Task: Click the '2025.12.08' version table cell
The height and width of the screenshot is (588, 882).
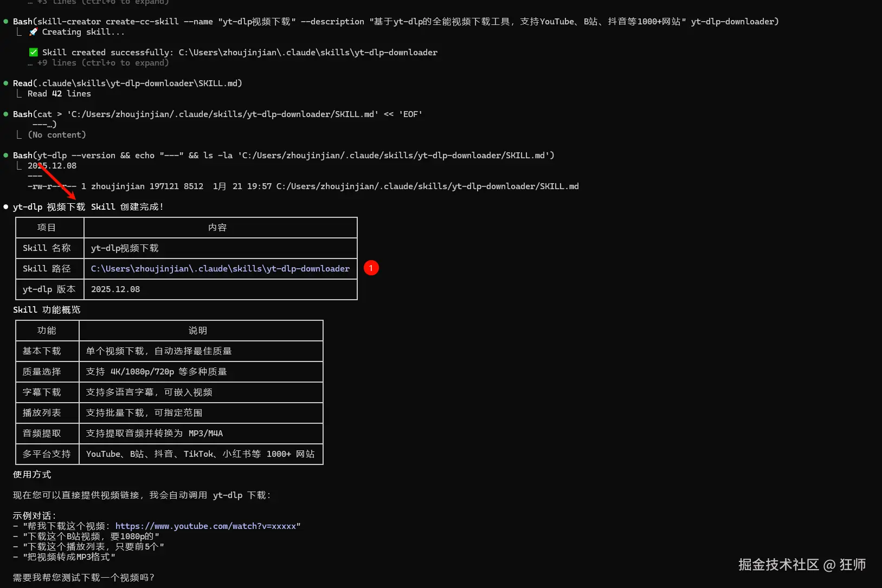Action: [221, 289]
